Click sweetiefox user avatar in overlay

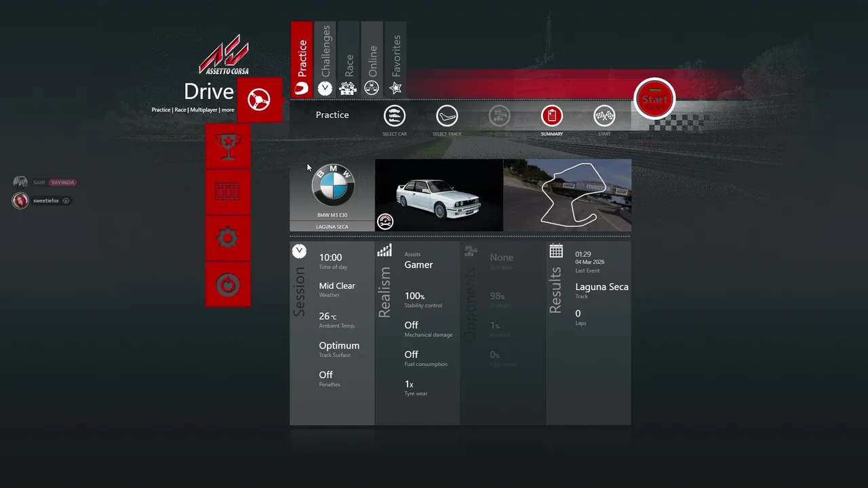[20, 201]
